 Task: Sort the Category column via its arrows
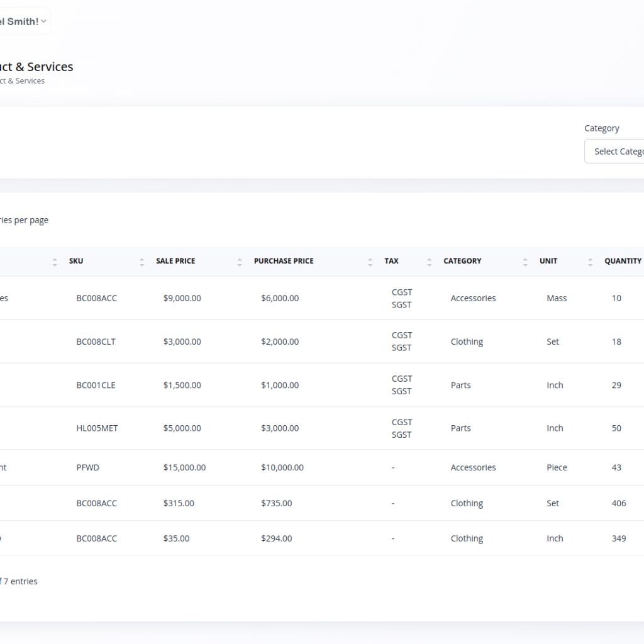[x=525, y=262]
